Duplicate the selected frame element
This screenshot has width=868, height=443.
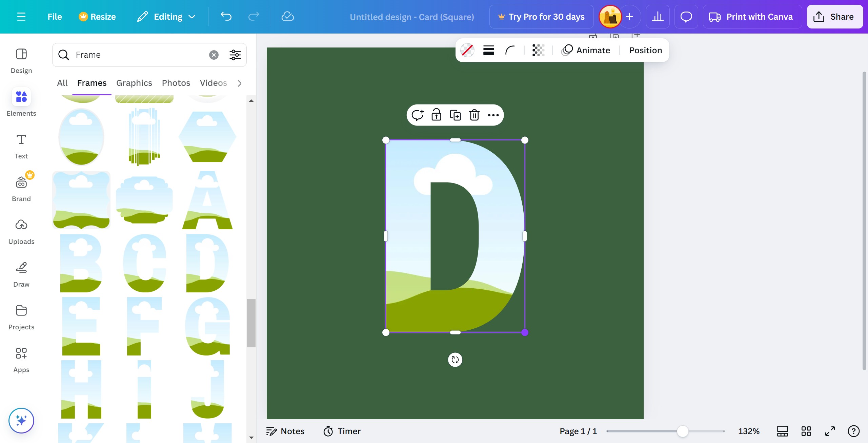[455, 115]
